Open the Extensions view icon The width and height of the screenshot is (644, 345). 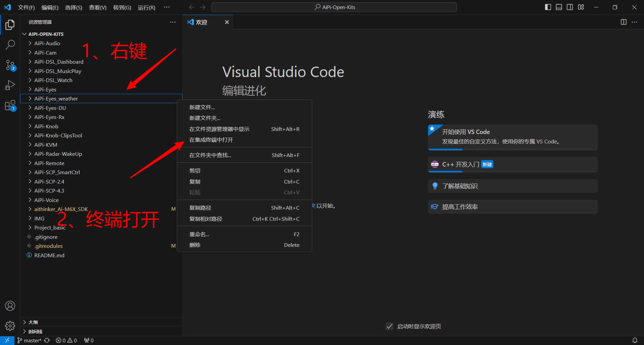[10, 106]
